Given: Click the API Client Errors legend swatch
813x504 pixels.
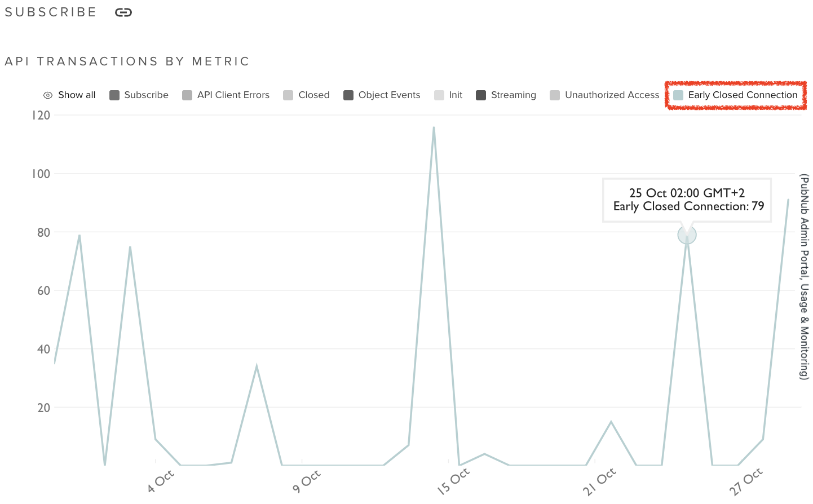Looking at the screenshot, I should coord(187,95).
